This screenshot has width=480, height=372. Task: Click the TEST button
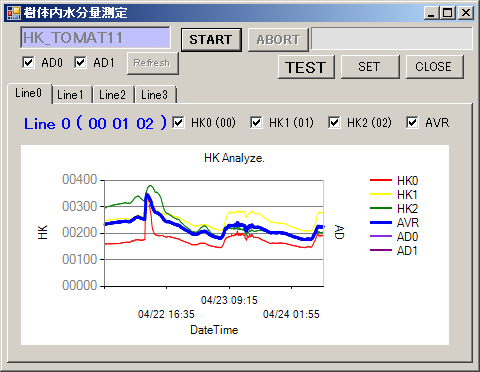[306, 67]
